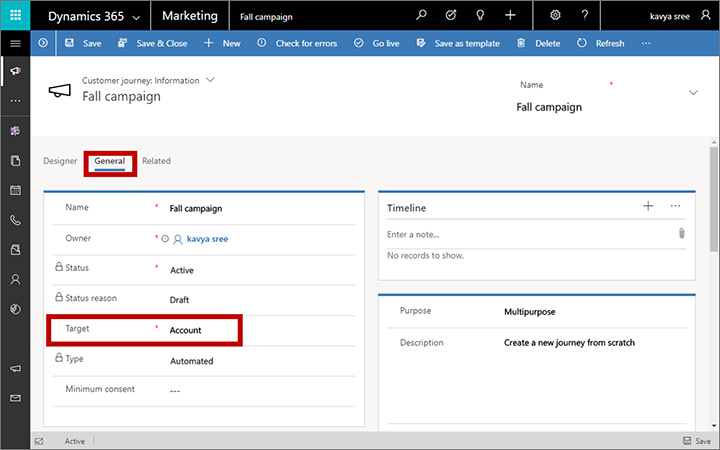
Task: Click the scrollbar down arrow
Action: [714, 426]
